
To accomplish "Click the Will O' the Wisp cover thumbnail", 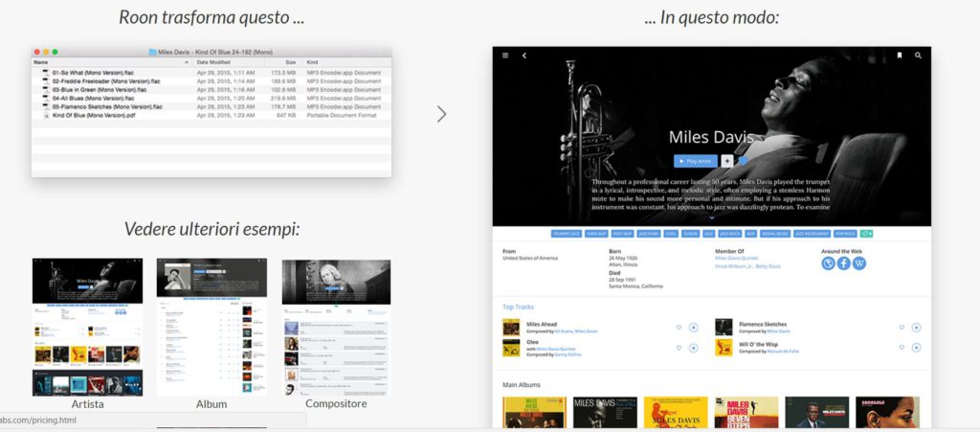I will tap(724, 348).
